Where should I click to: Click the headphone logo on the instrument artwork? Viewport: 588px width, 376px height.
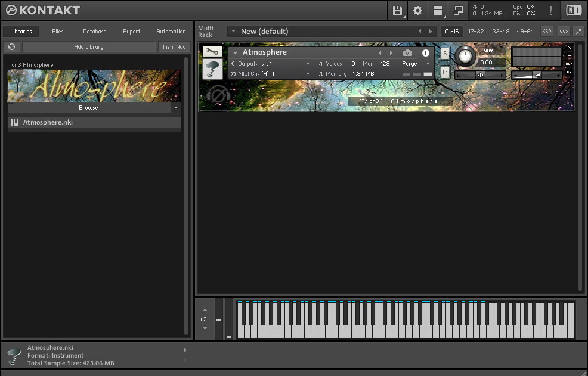pos(218,95)
